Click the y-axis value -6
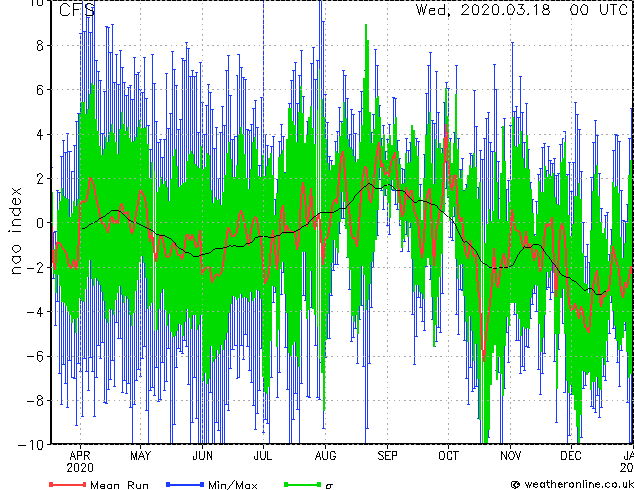This screenshot has height=490, width=634. point(35,356)
